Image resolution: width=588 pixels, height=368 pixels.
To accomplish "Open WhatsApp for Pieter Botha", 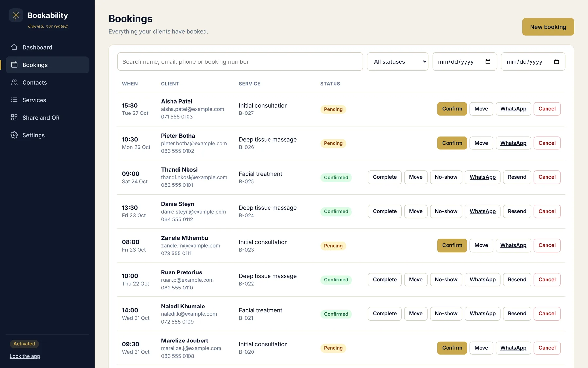I will [x=513, y=143].
